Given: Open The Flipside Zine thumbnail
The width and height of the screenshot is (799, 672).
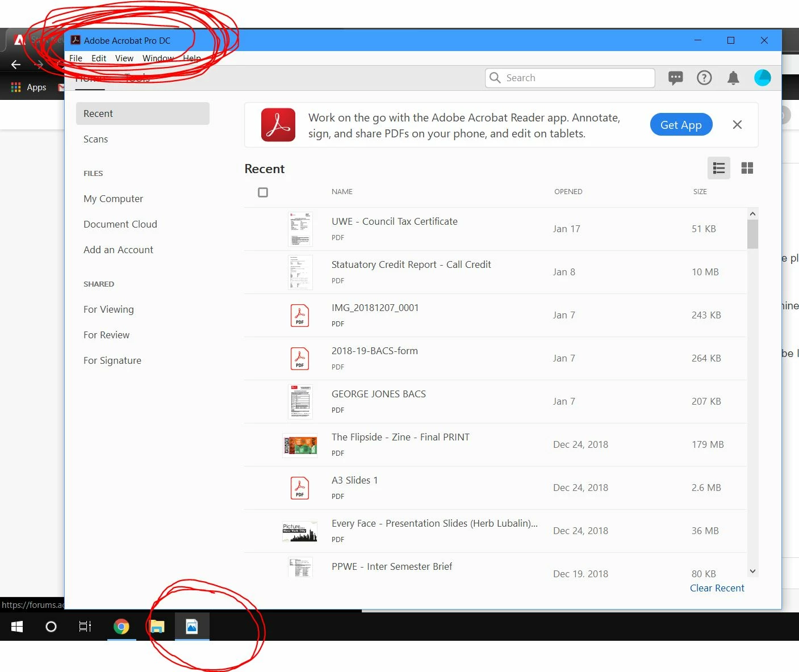Looking at the screenshot, I should (300, 446).
